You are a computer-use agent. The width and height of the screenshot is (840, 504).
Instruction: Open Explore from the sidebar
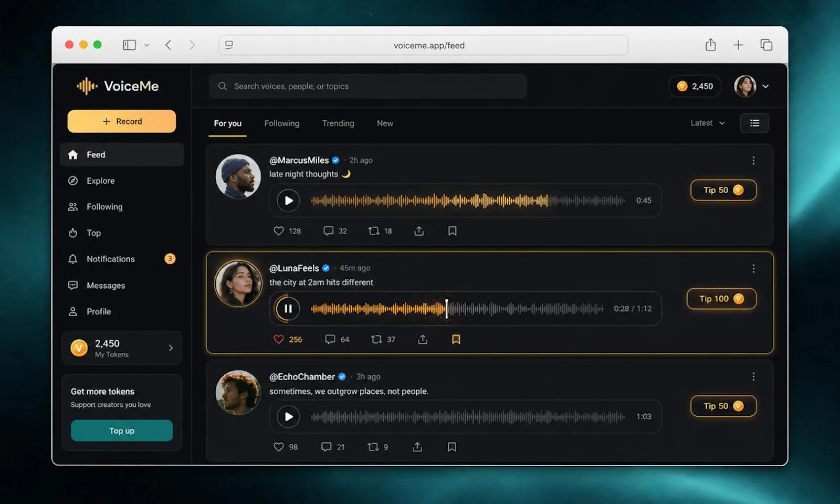(x=122, y=181)
